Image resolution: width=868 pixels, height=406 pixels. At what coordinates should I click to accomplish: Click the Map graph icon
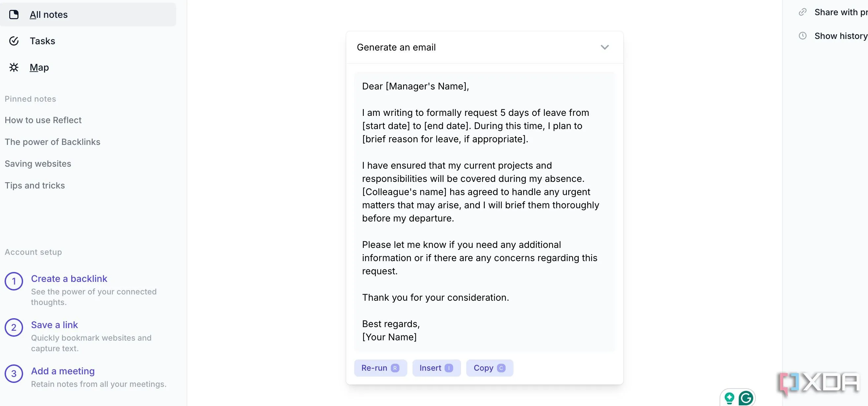14,67
